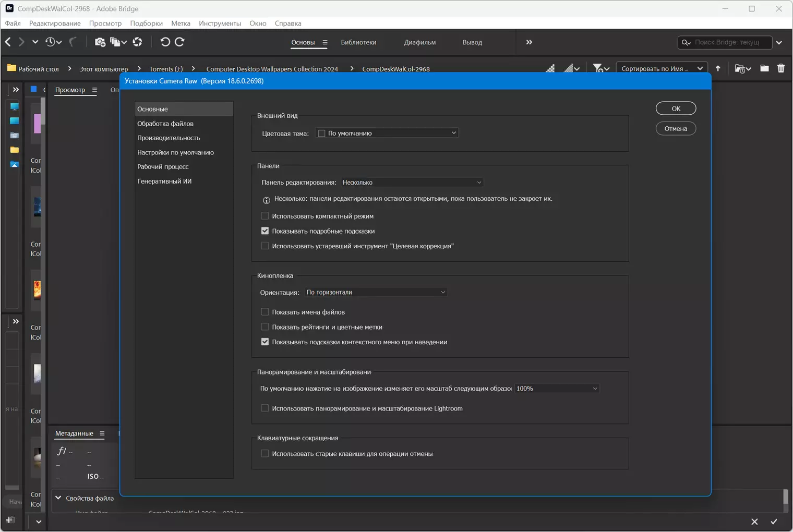Click the forward navigation arrow in Bridge
Viewport: 793px width, 532px height.
click(x=21, y=42)
